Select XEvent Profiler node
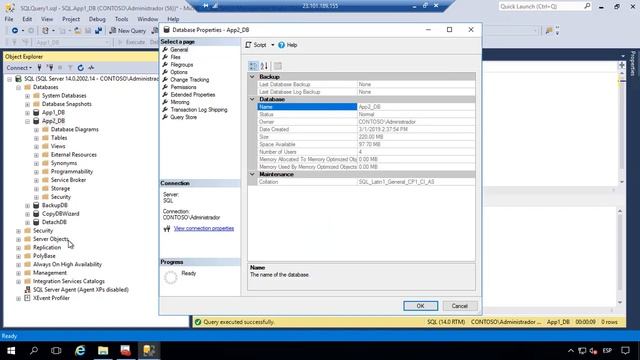The height and width of the screenshot is (360, 640). (51, 298)
